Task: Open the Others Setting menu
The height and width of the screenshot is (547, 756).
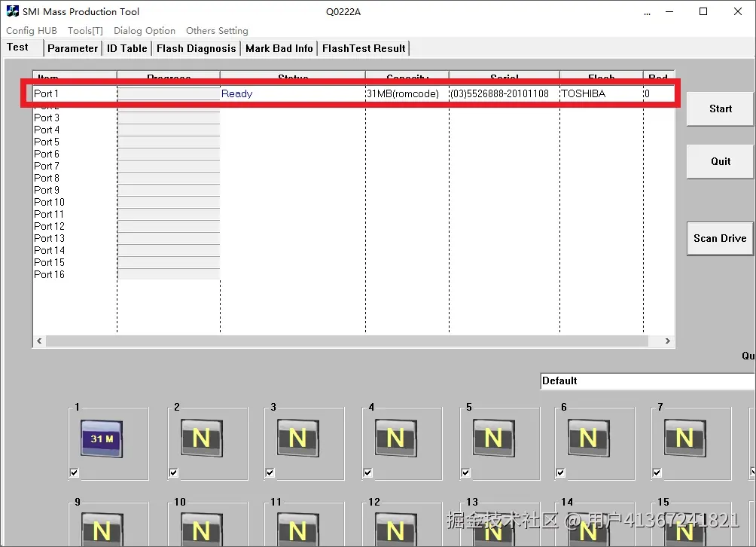Action: pyautogui.click(x=217, y=30)
